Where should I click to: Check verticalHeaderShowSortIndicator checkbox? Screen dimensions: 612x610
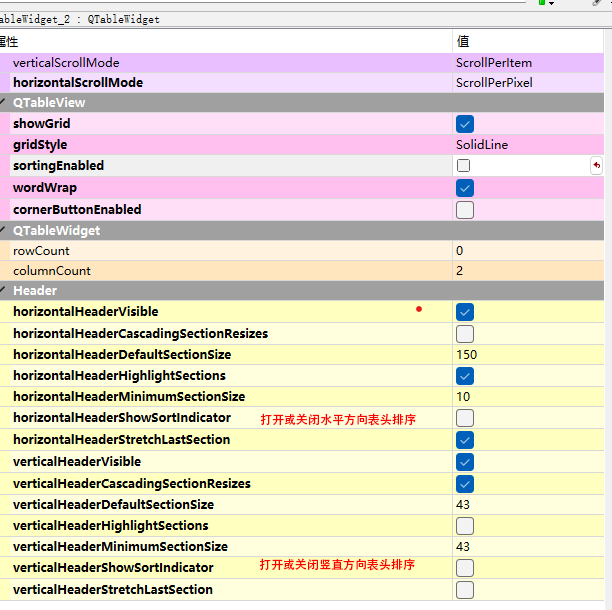[464, 568]
